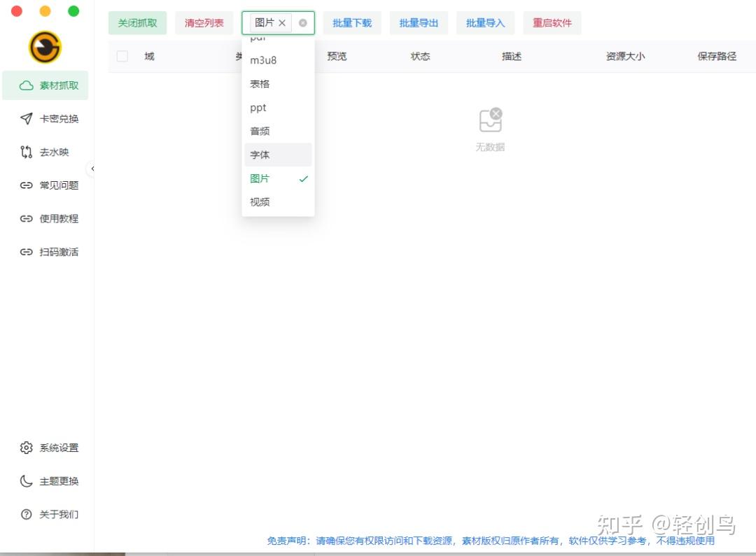Open the 素材抓取 sidebar page
756x556 pixels.
[45, 86]
